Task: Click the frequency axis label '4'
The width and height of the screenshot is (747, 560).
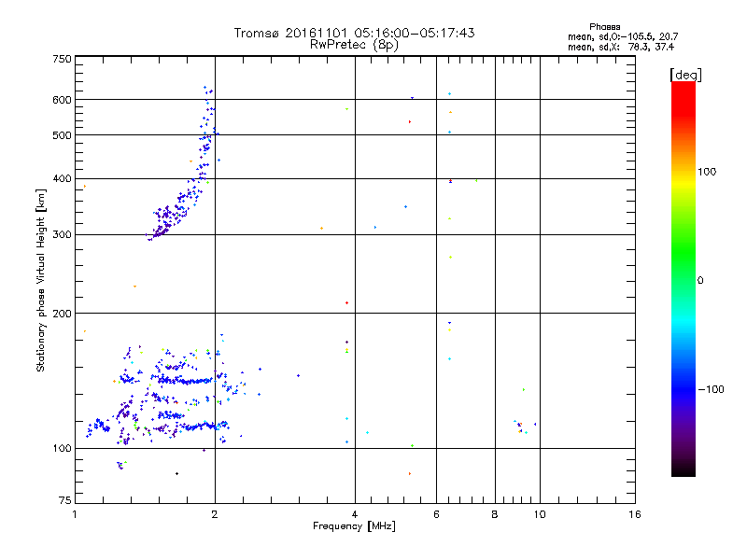Action: pyautogui.click(x=355, y=514)
